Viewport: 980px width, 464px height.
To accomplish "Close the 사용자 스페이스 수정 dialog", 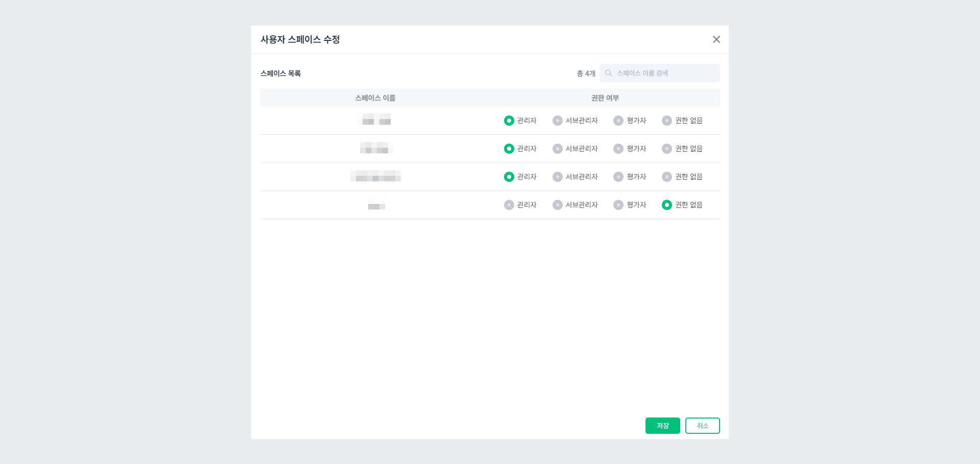I will (x=716, y=39).
